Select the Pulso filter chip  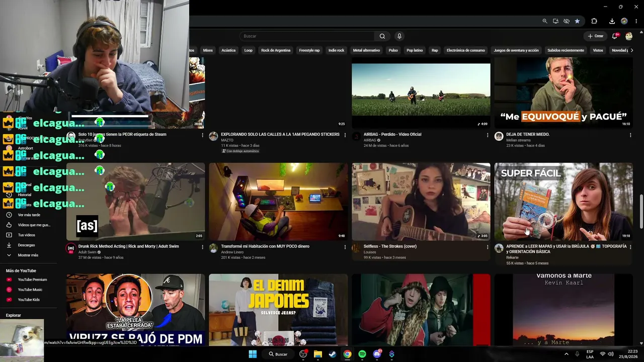coord(393,50)
